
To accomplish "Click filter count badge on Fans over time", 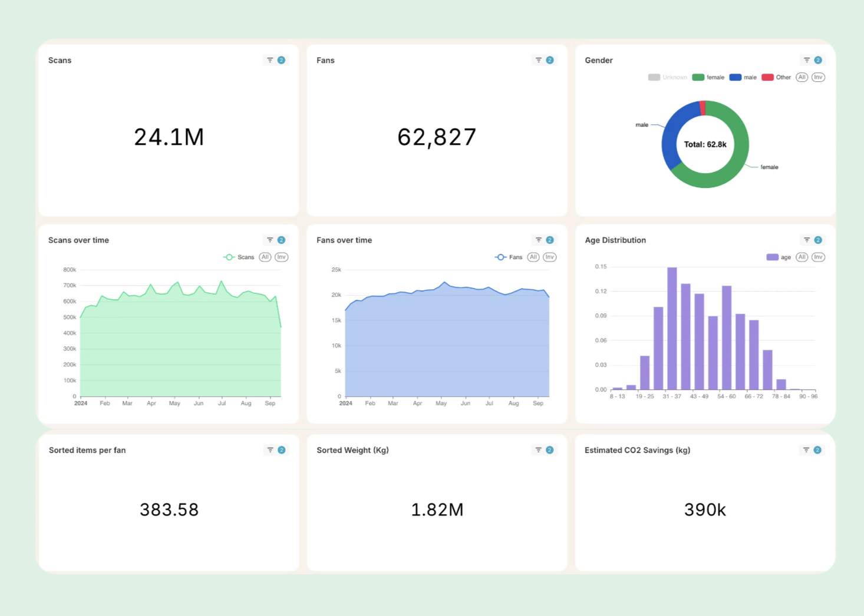I will pos(550,240).
